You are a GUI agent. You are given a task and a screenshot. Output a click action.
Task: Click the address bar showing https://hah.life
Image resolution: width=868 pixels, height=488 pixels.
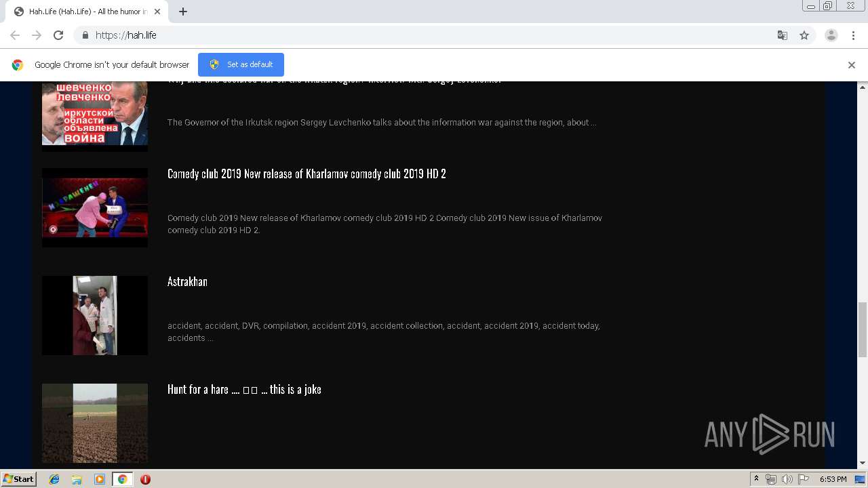point(434,35)
